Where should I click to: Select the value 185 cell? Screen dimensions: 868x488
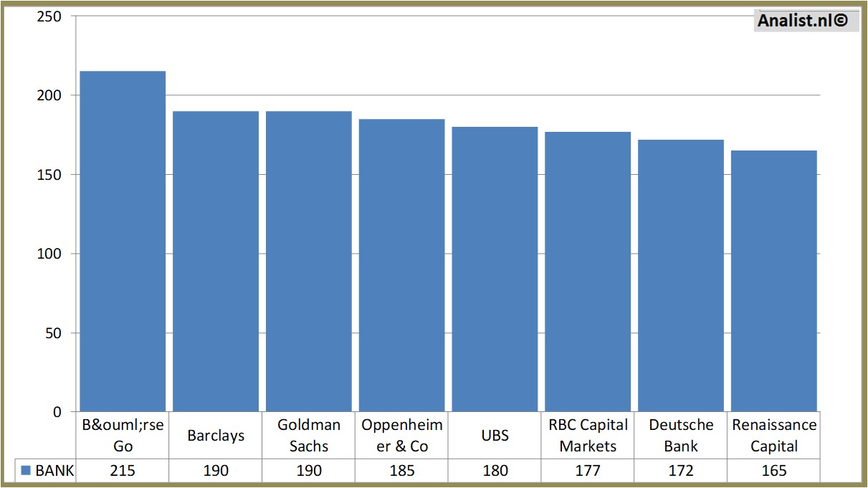402,471
